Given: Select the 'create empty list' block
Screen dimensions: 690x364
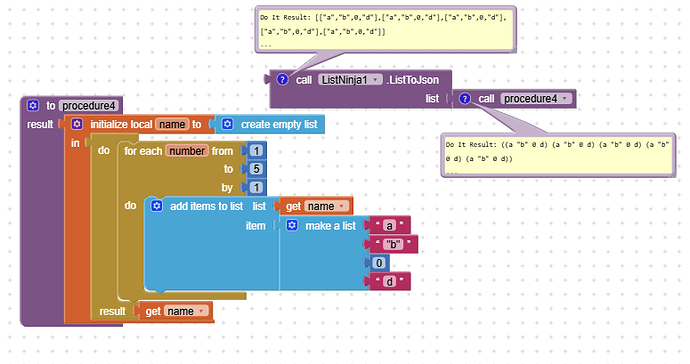Looking at the screenshot, I should (279, 124).
